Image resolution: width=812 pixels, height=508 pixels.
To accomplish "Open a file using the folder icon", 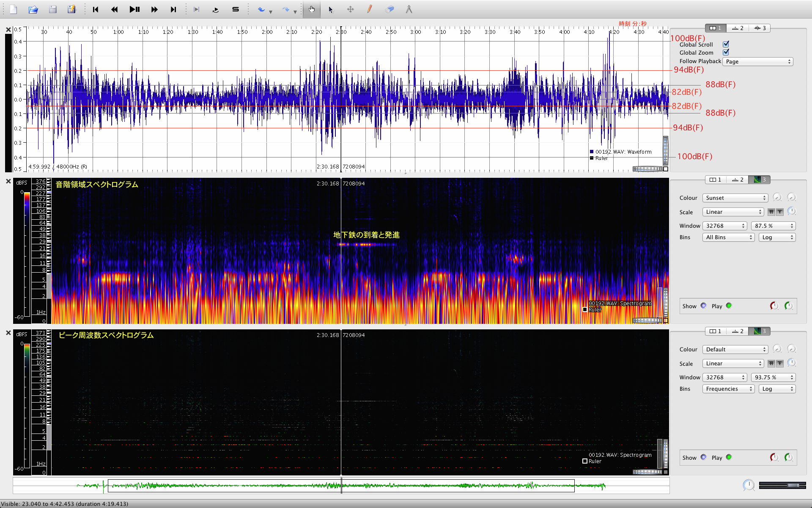I will pyautogui.click(x=33, y=9).
